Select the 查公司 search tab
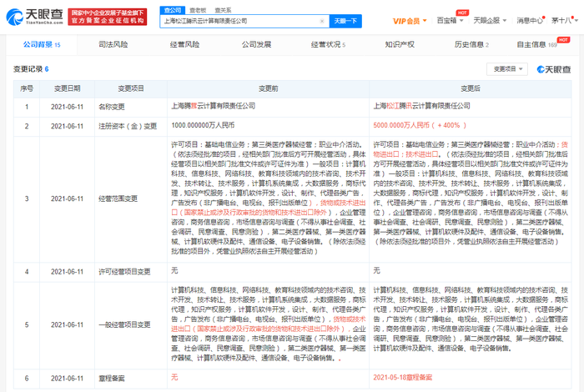584x392 pixels. [171, 9]
